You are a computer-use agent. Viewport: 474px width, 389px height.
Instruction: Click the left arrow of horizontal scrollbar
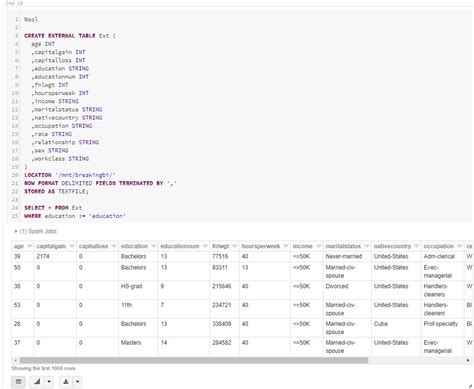tap(15, 360)
